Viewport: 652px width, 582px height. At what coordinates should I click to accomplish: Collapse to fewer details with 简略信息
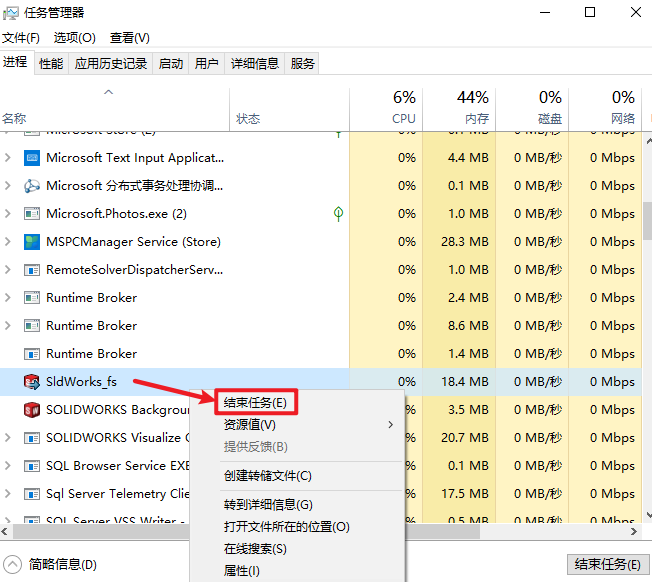(x=52, y=565)
